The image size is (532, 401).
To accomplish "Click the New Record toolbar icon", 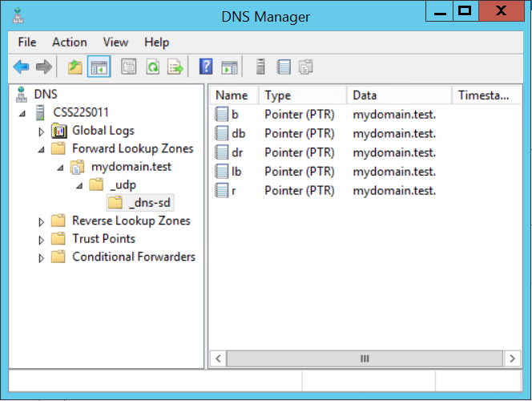I will 284,67.
